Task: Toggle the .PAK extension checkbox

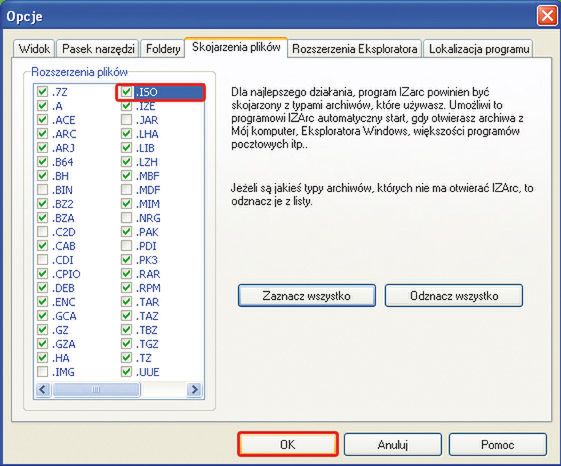Action: click(x=126, y=232)
